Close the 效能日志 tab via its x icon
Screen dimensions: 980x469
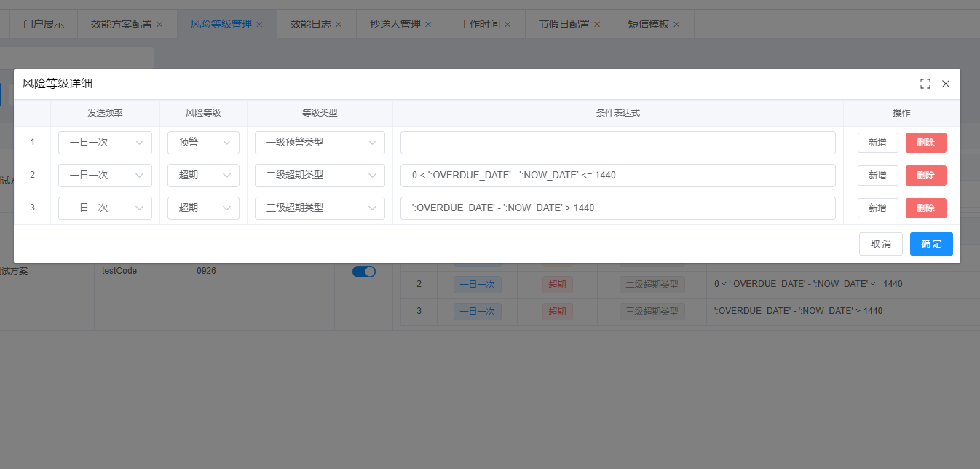pos(339,25)
